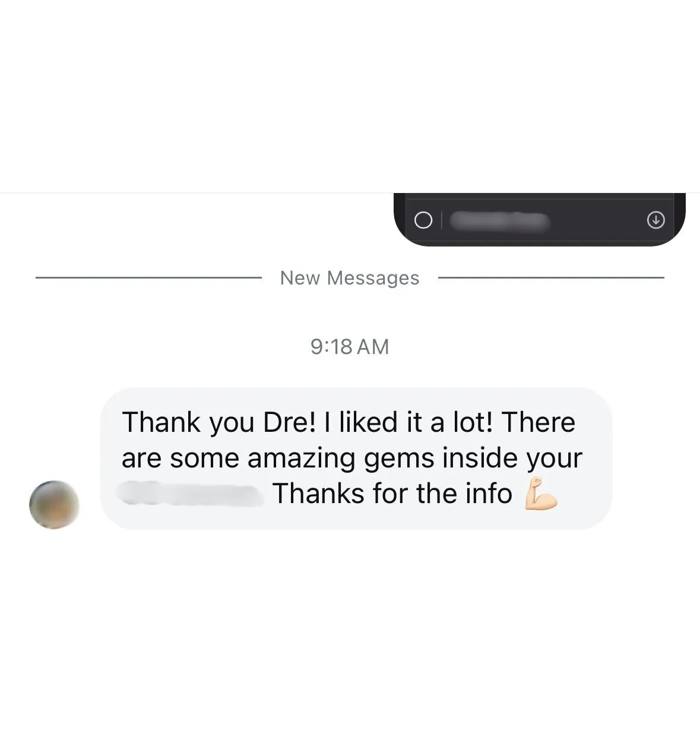Click the circled down-arrow download icon
This screenshot has width=700, height=730.
pyautogui.click(x=655, y=220)
